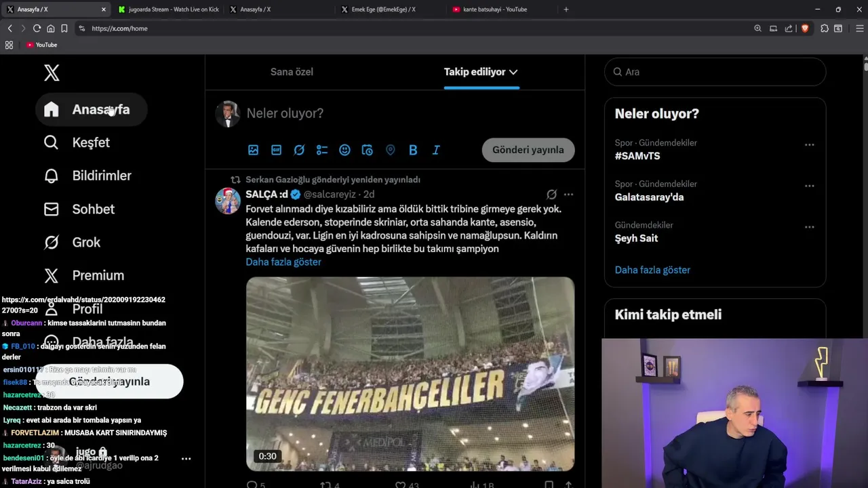Open Brave Shields panel

pyautogui.click(x=805, y=28)
